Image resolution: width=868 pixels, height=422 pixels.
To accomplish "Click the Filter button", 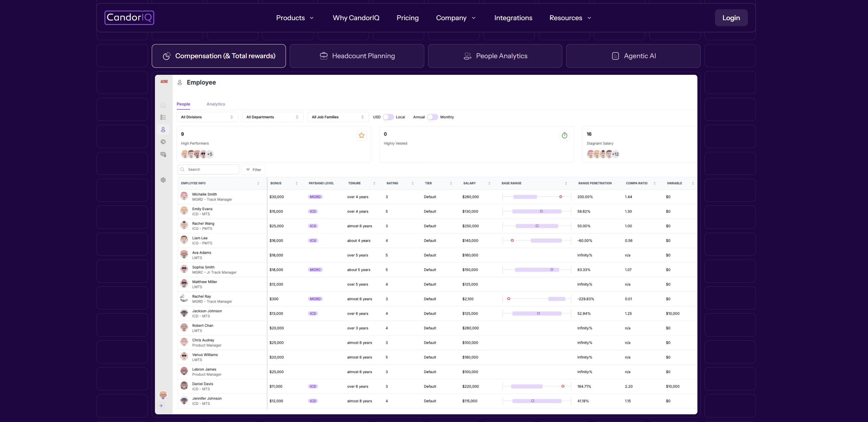I will coord(253,170).
